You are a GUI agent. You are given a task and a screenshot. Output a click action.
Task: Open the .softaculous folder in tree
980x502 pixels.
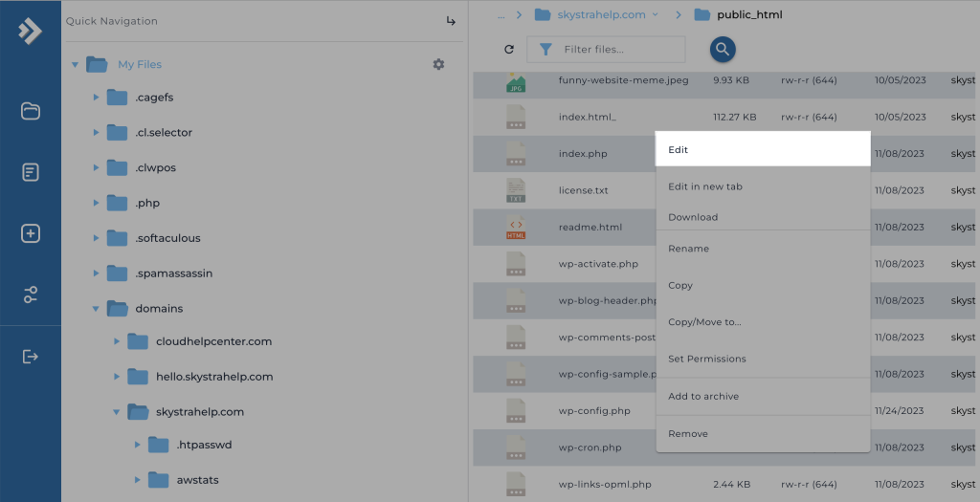pos(167,238)
